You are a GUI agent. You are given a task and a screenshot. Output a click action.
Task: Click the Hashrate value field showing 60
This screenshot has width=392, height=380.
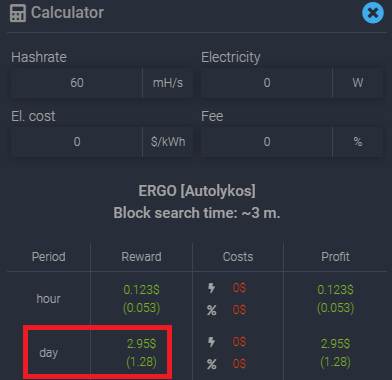tap(77, 83)
